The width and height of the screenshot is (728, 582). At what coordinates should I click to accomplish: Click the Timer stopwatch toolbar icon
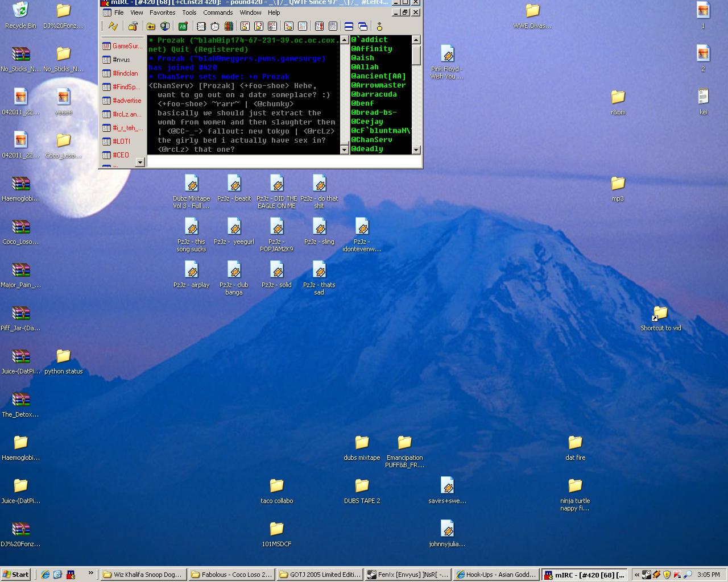click(214, 26)
